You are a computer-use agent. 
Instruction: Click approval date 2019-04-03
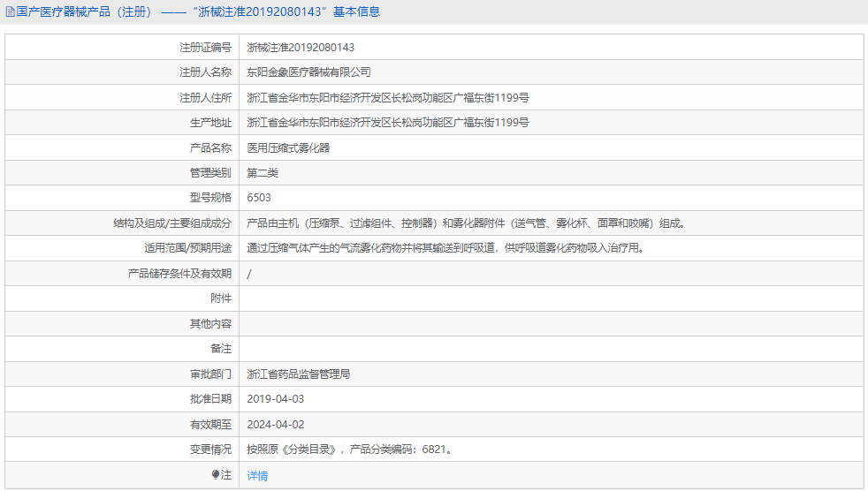tap(275, 399)
